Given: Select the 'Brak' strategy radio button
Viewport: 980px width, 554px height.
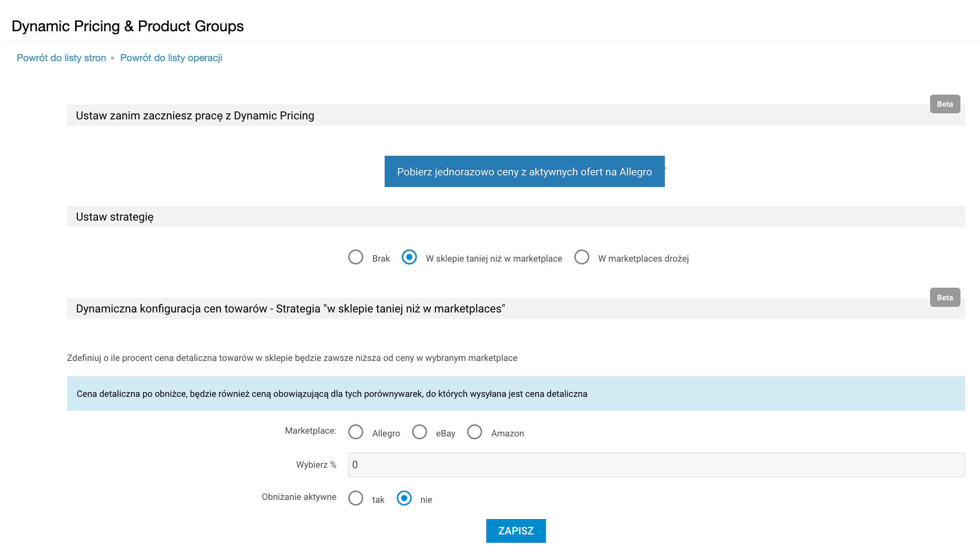Looking at the screenshot, I should point(356,257).
